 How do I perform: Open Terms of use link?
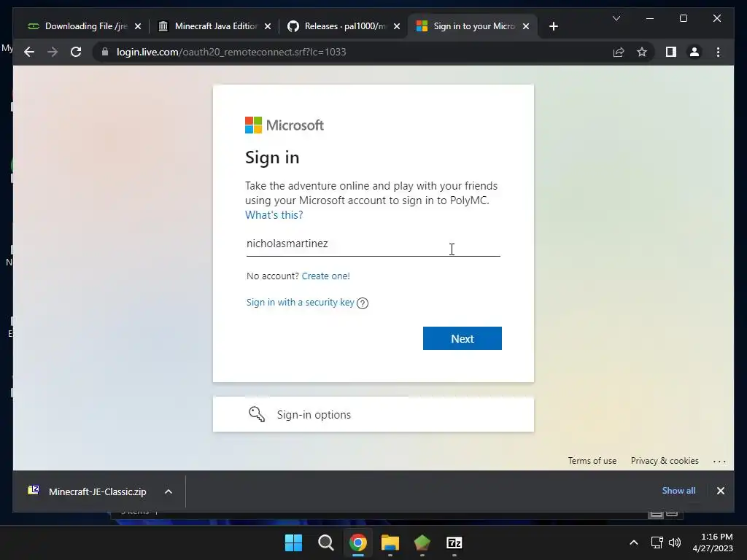pos(592,461)
